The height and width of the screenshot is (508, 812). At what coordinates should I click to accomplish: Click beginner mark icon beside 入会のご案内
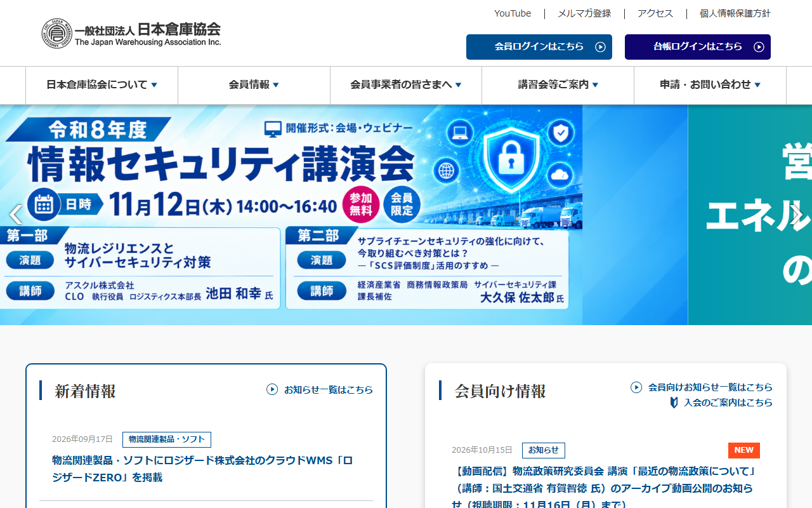click(674, 403)
